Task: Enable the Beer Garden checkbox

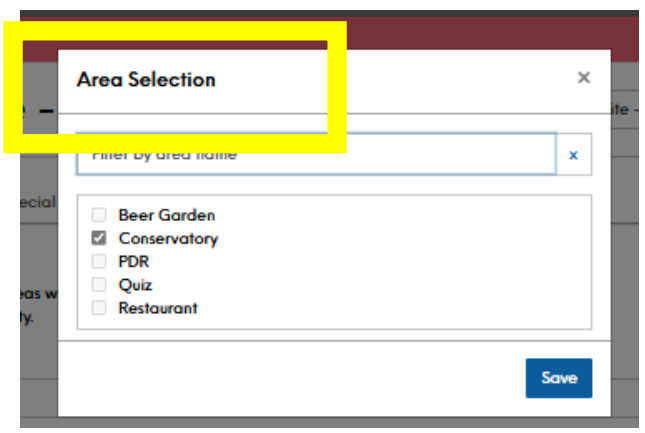Action: coord(99,215)
